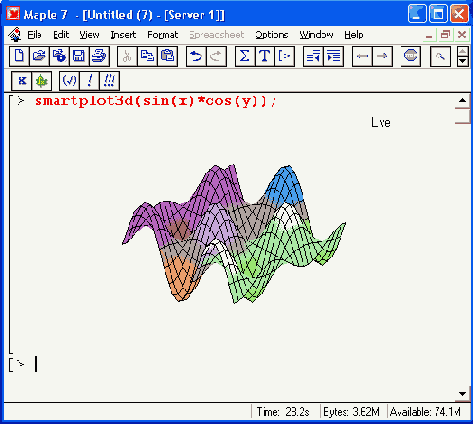Click the greyed Redo arrow icon

click(216, 56)
